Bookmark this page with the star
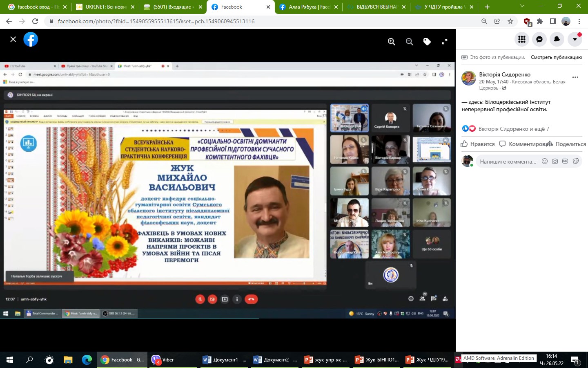Screen dimensions: 588x368 point(510,21)
